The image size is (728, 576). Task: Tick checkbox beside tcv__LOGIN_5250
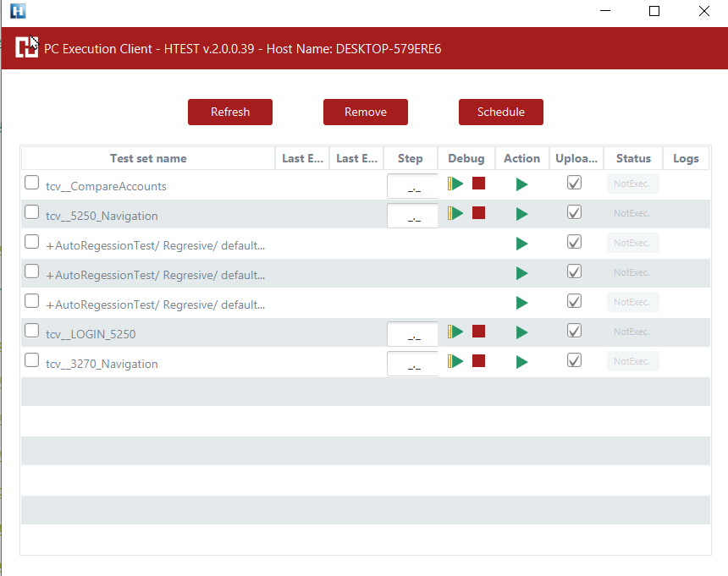click(x=31, y=331)
